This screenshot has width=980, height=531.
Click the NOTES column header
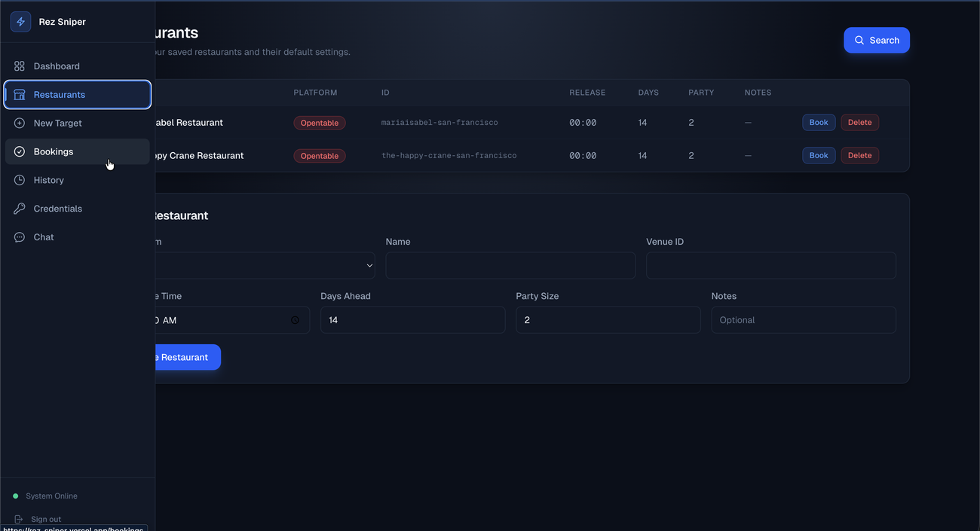(x=758, y=93)
